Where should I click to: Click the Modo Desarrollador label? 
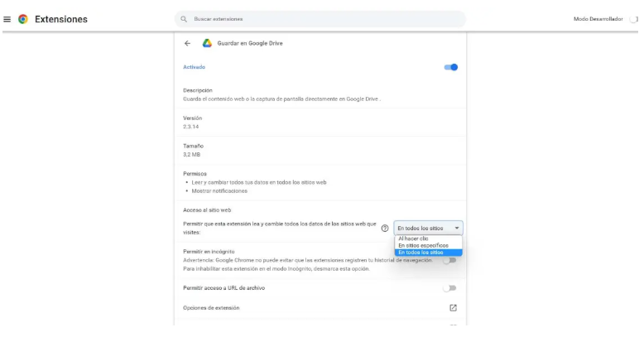598,19
